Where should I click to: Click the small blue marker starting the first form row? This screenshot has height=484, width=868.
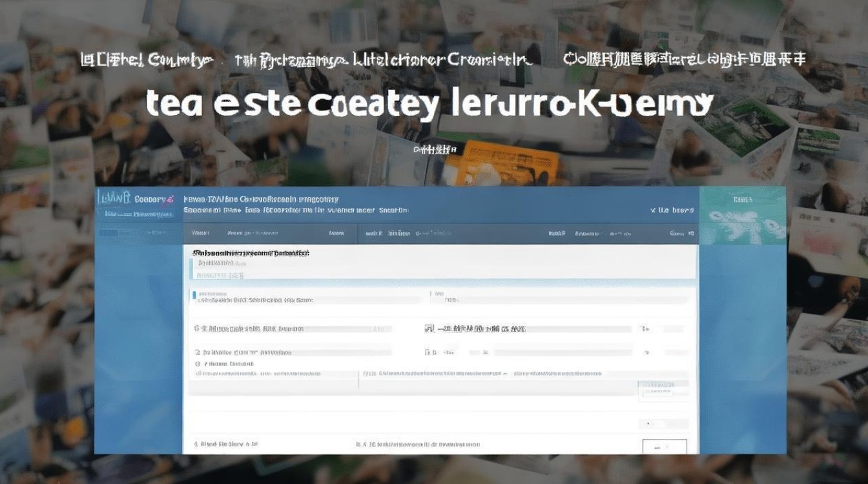[194, 295]
